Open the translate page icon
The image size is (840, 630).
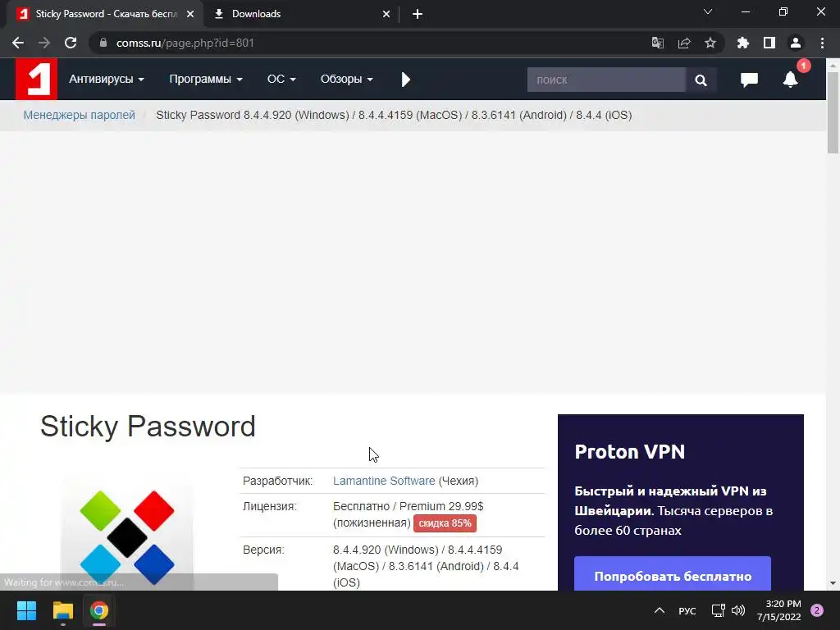coord(657,43)
